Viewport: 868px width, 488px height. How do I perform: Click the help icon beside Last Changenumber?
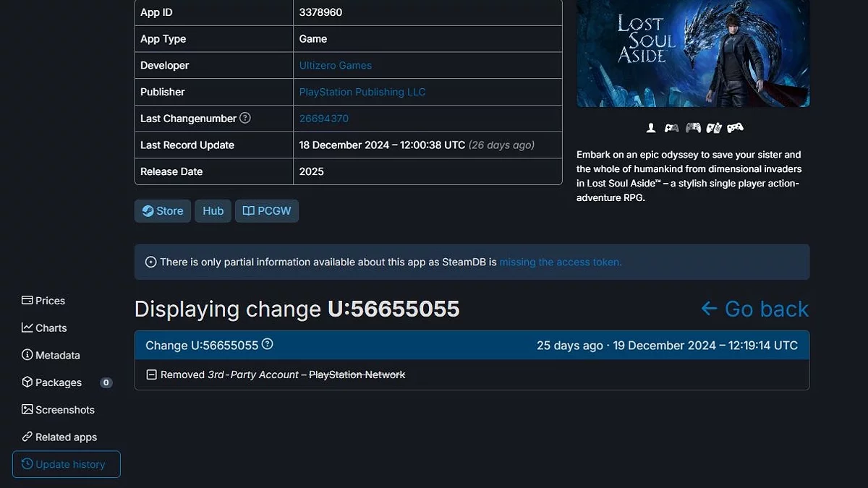(x=245, y=118)
